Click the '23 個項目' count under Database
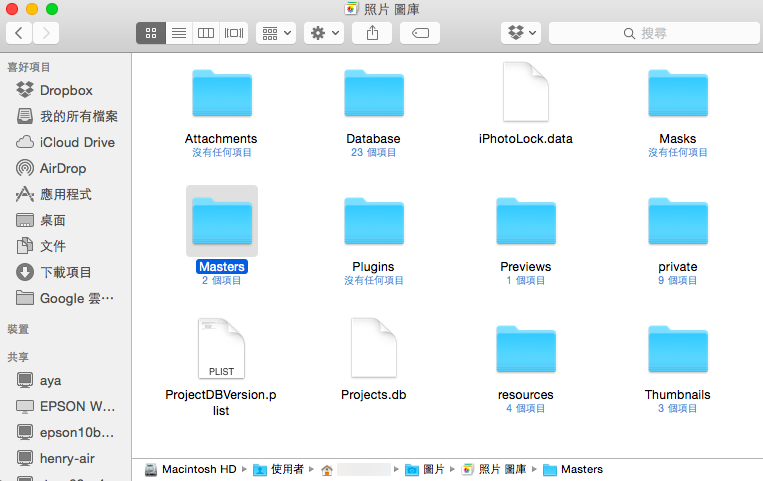Screen dimensions: 763x481 [x=374, y=152]
